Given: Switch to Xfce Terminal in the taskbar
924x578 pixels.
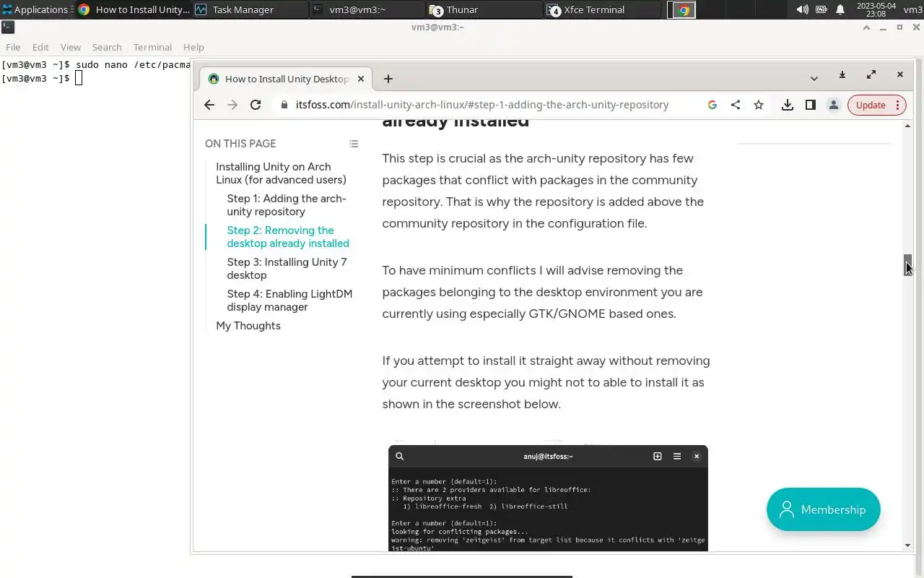Looking at the screenshot, I should coord(601,9).
